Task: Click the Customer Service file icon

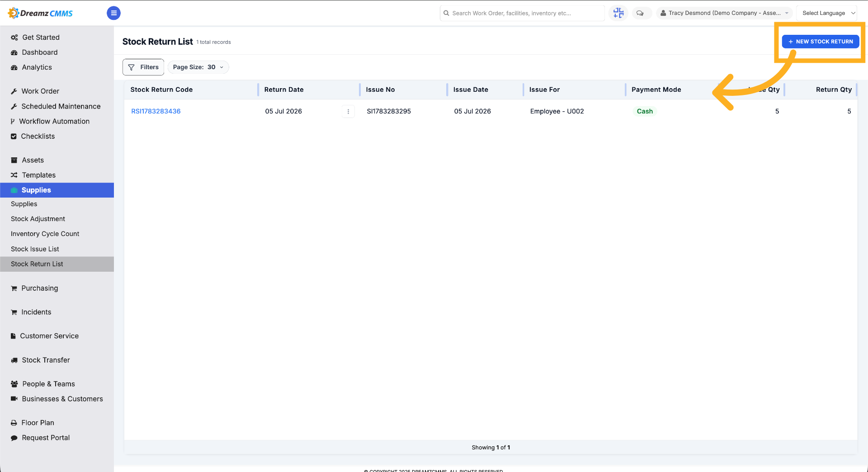Action: point(13,336)
